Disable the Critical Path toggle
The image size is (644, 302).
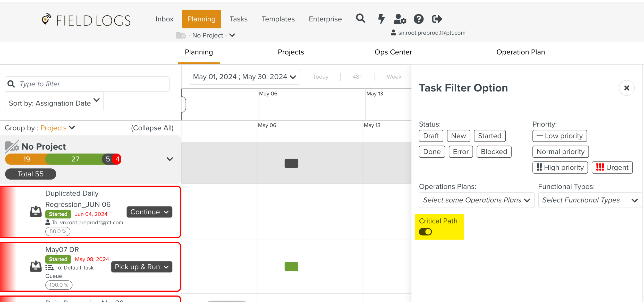pyautogui.click(x=425, y=232)
